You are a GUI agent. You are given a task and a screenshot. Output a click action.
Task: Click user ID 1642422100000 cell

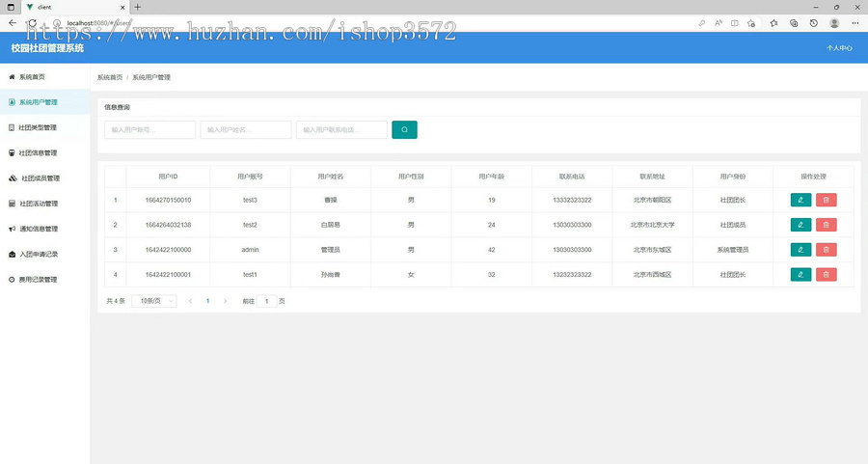[168, 250]
